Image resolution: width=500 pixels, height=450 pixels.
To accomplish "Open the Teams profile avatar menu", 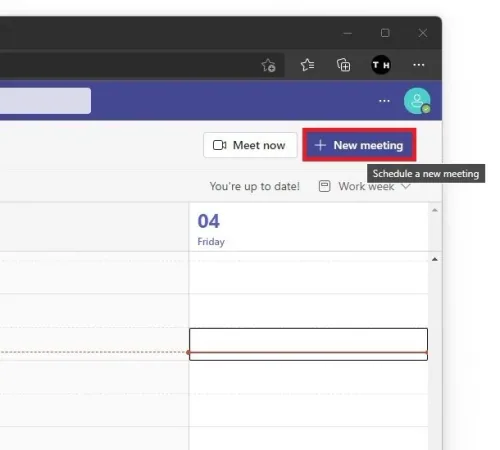I will tap(417, 101).
